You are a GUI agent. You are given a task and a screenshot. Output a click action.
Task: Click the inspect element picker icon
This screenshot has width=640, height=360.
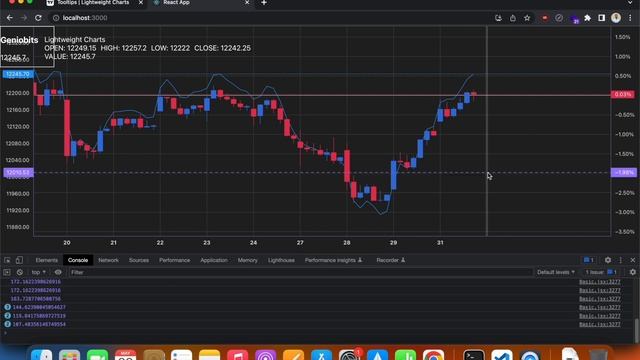point(7,260)
